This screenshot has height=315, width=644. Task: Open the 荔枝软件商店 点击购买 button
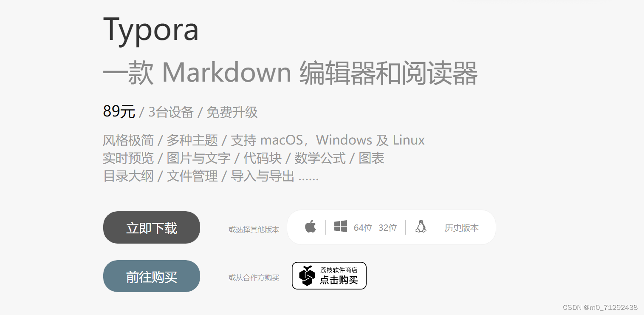pyautogui.click(x=329, y=275)
